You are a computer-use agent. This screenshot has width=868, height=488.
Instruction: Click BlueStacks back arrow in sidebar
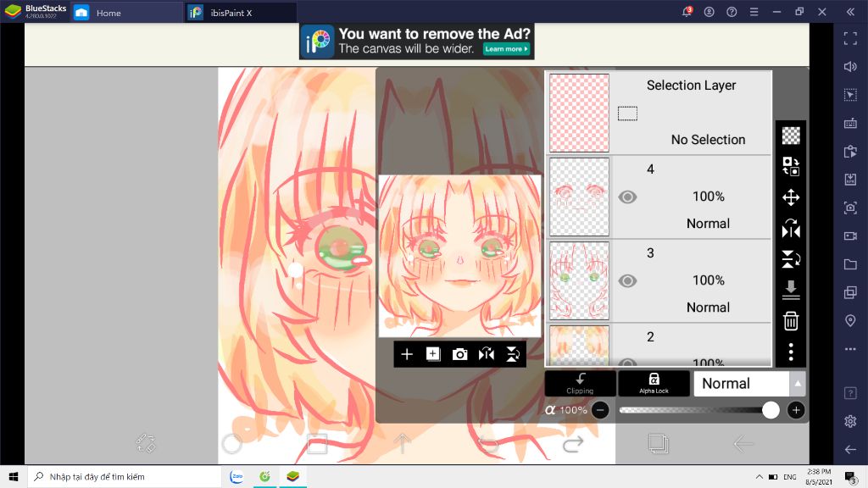[850, 449]
